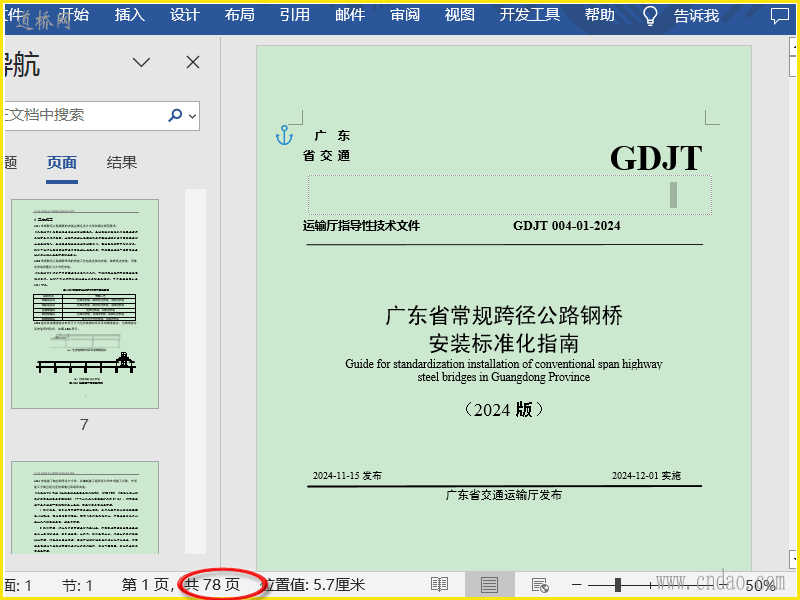Click the title line 安装标准化指南

(504, 343)
